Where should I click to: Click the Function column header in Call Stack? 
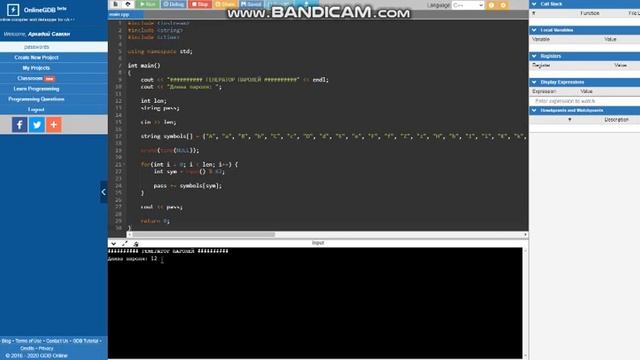point(590,13)
